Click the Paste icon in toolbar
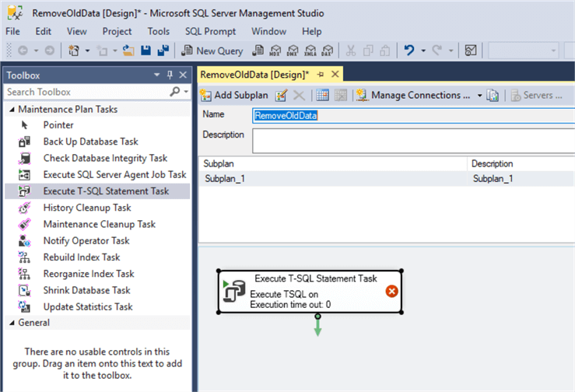 pyautogui.click(x=384, y=51)
